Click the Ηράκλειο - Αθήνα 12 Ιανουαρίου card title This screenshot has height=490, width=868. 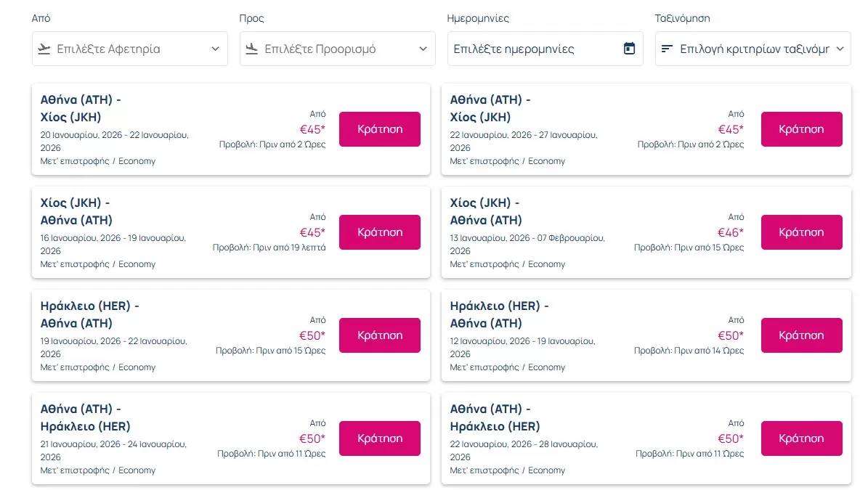(x=499, y=314)
